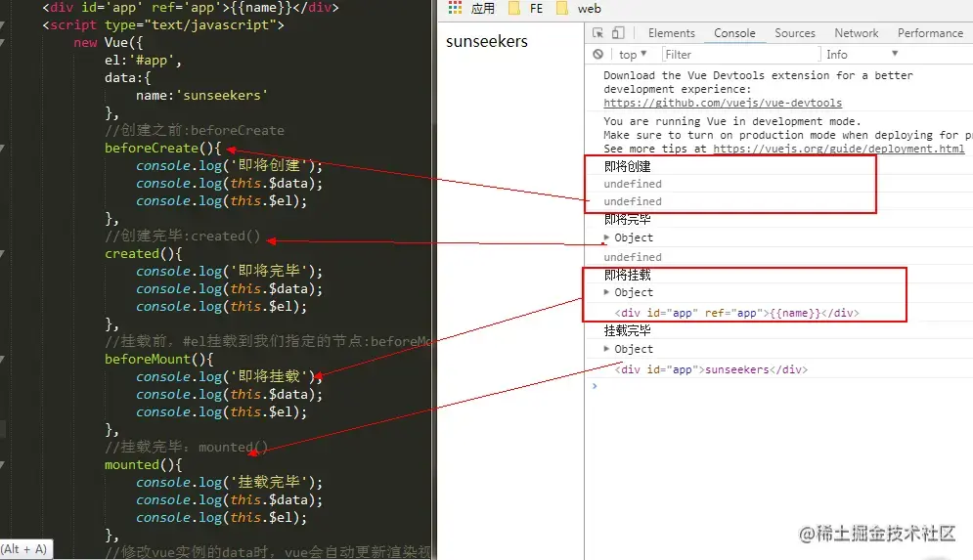Switch to the Console tab
This screenshot has width=973, height=560.
point(734,33)
